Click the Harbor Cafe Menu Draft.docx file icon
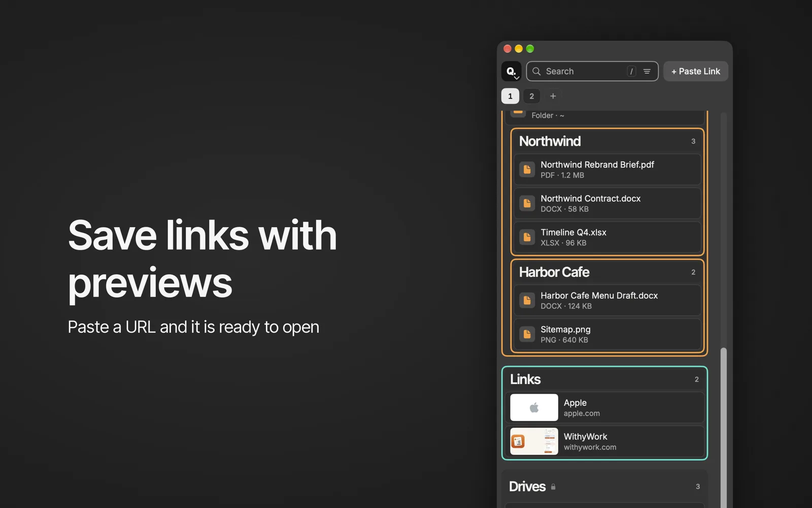The width and height of the screenshot is (812, 508). pyautogui.click(x=527, y=301)
